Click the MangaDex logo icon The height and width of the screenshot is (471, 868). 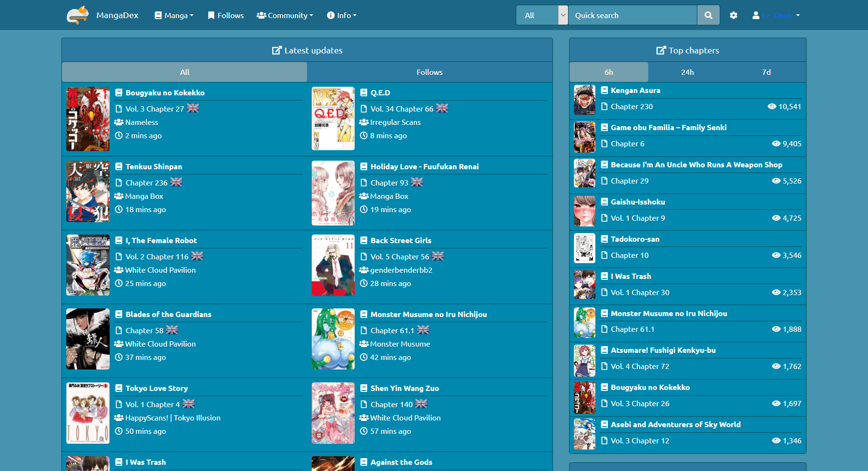pyautogui.click(x=77, y=15)
